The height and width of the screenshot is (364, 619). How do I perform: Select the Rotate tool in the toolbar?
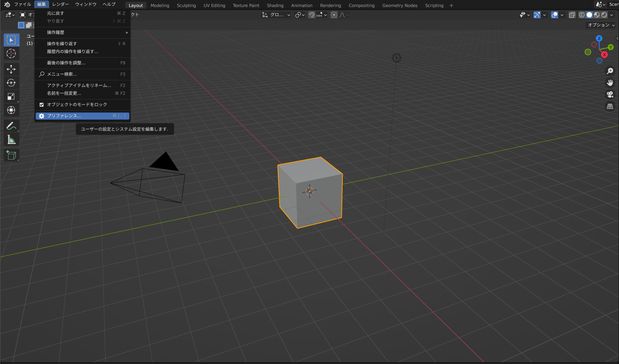(x=11, y=83)
